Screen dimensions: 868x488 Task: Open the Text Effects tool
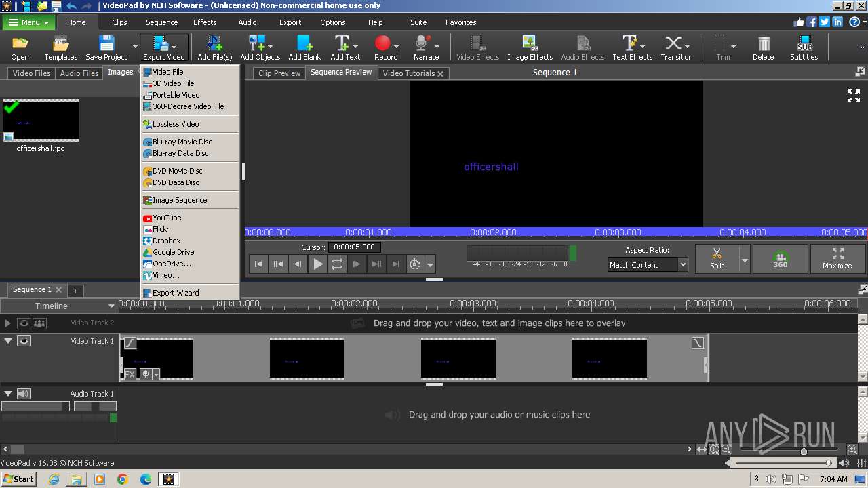(x=632, y=47)
